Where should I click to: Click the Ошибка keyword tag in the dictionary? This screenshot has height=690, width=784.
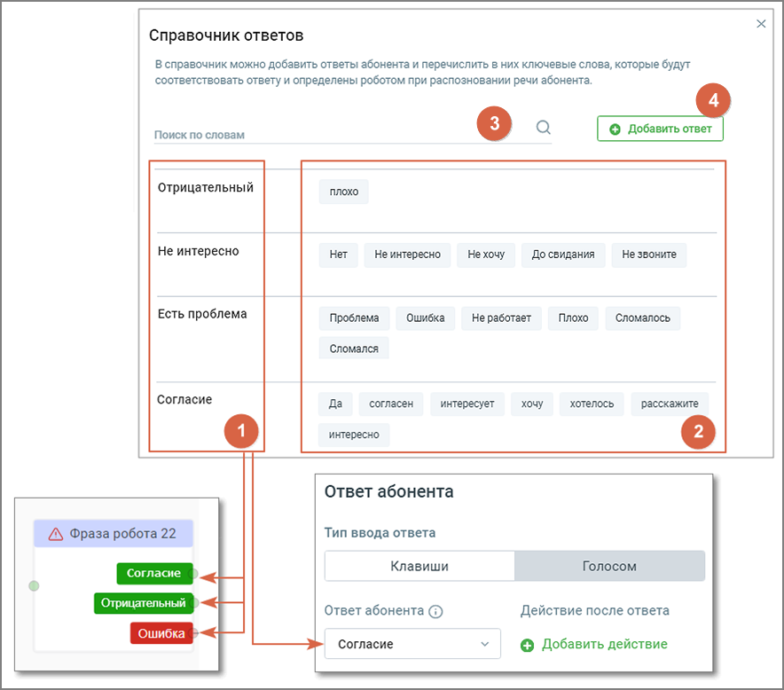pos(426,318)
